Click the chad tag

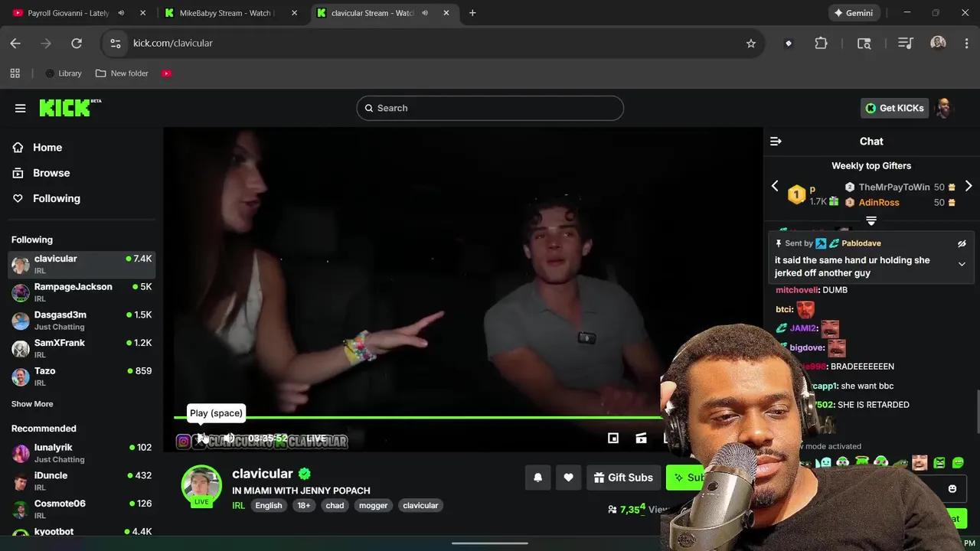(335, 506)
